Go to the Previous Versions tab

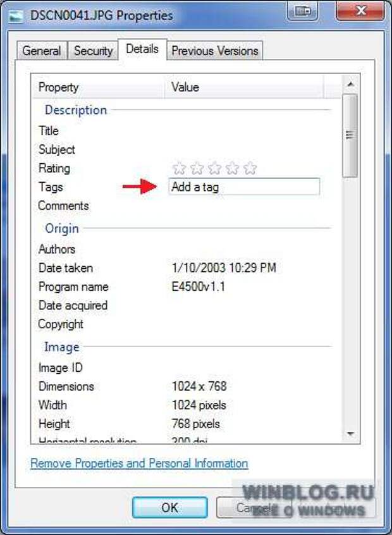tap(214, 51)
